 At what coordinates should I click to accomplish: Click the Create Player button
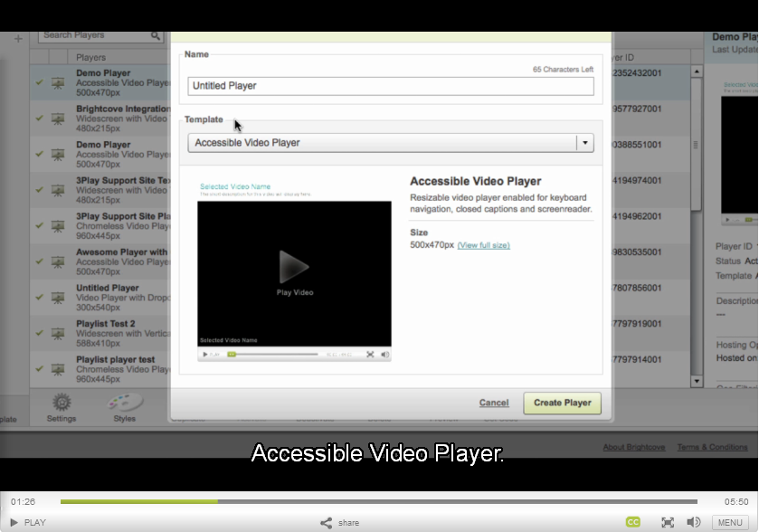click(x=562, y=403)
